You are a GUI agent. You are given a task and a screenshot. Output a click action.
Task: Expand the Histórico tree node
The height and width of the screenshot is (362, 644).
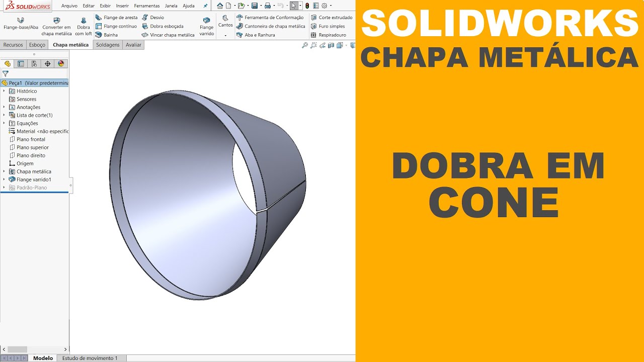(x=4, y=91)
